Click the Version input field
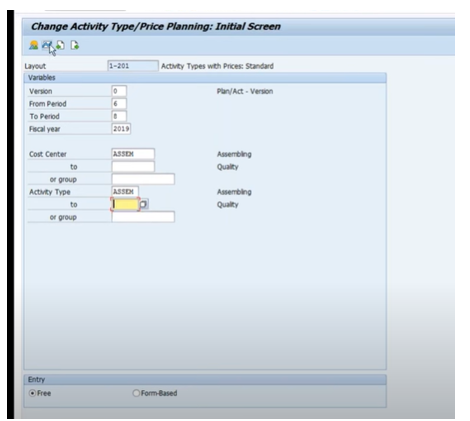The width and height of the screenshot is (470, 421). point(119,91)
